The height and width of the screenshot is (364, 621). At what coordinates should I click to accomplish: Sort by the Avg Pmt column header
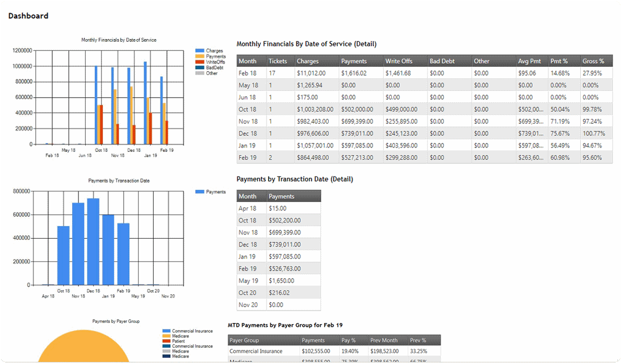(x=529, y=61)
